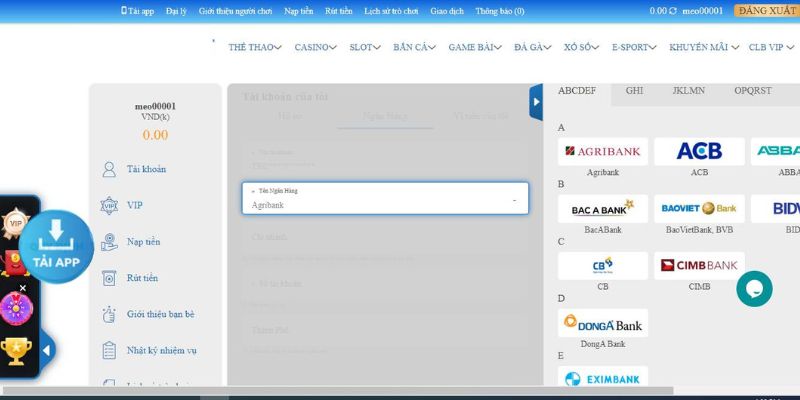Open the Nạp tiền deposit icon
This screenshot has width=800, height=400.
tap(109, 242)
